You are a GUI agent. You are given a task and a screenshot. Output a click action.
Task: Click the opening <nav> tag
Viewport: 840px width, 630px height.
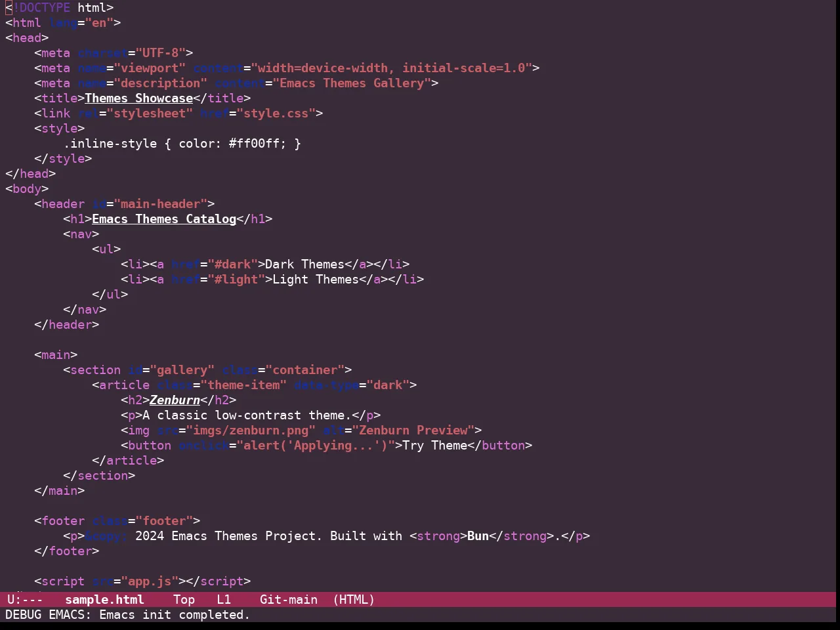81,234
